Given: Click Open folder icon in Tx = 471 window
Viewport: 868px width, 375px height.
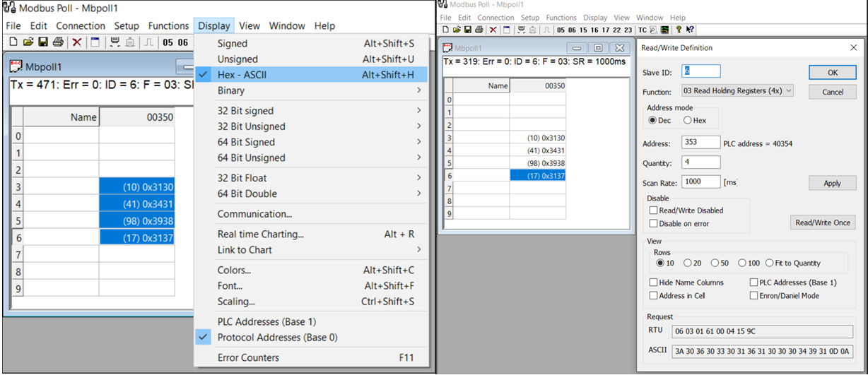Looking at the screenshot, I should [28, 42].
